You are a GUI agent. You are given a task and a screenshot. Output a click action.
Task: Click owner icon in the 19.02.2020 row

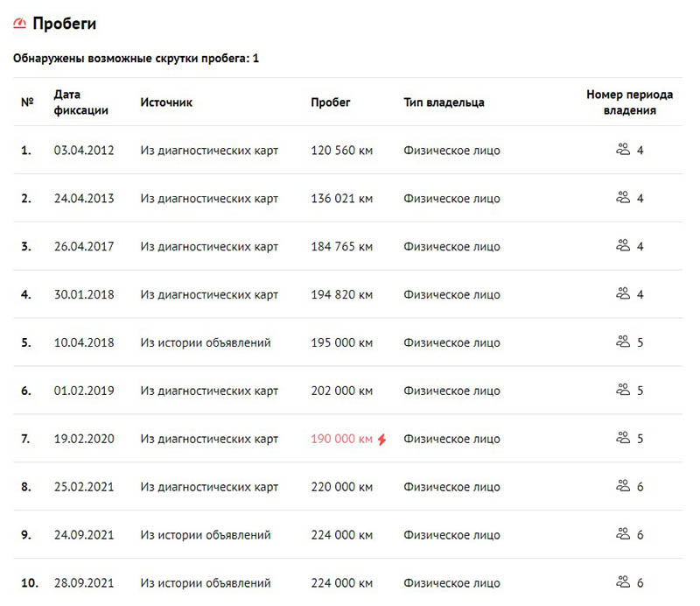pos(623,439)
